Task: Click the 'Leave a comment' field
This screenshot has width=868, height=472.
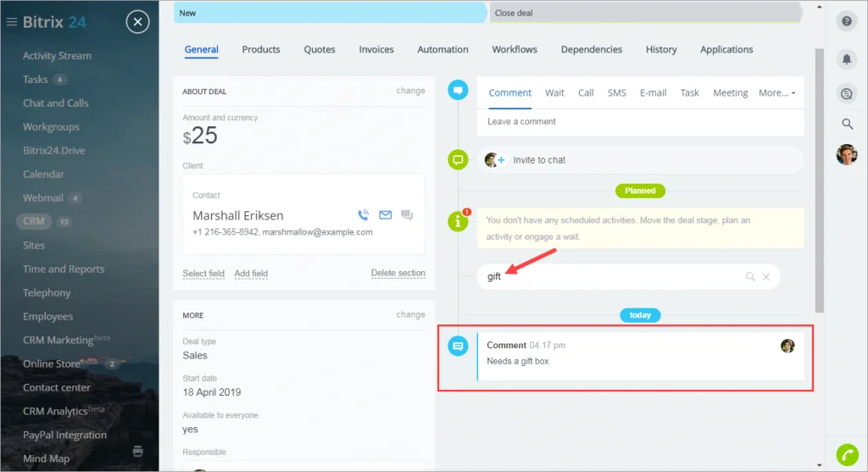Action: (640, 122)
